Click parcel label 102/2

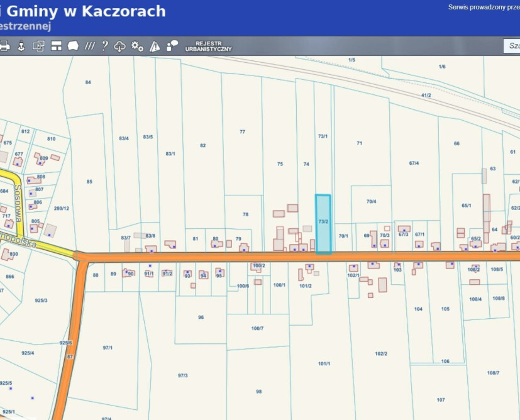click(381, 354)
